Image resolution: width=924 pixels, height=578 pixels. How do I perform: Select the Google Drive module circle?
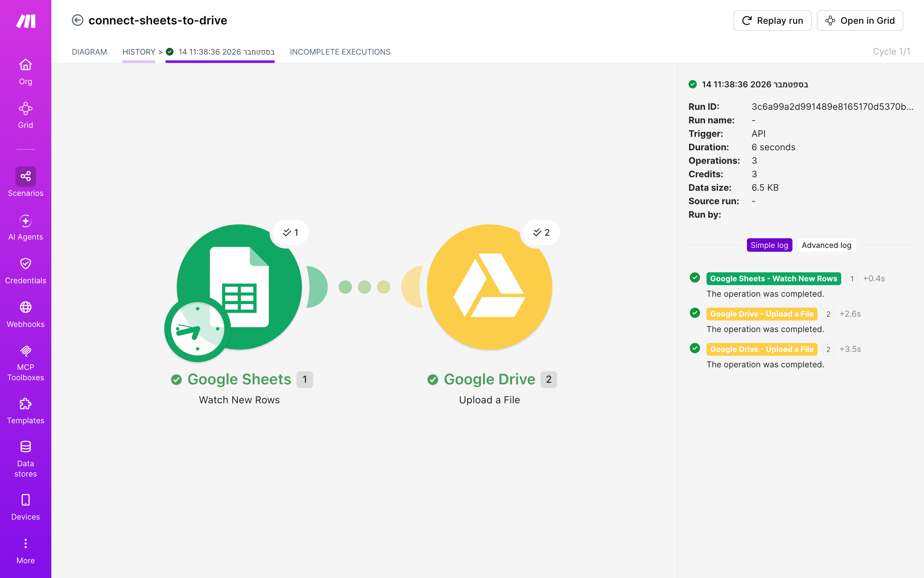pos(490,287)
